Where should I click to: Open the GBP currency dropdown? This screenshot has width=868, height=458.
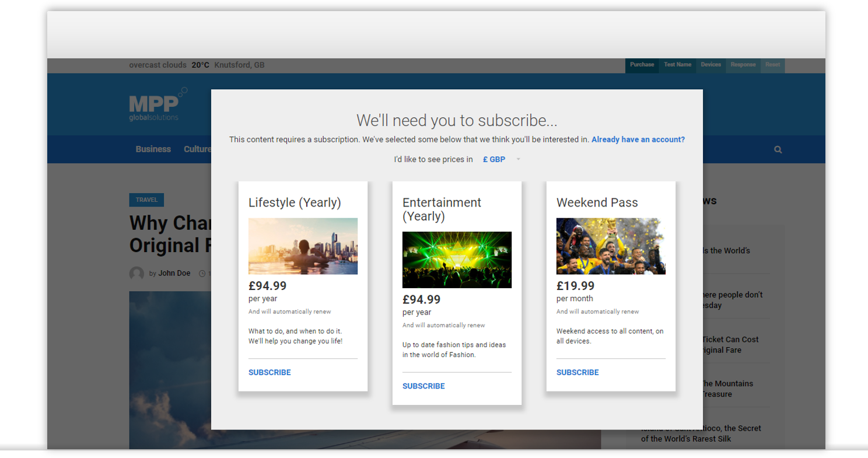coord(494,159)
